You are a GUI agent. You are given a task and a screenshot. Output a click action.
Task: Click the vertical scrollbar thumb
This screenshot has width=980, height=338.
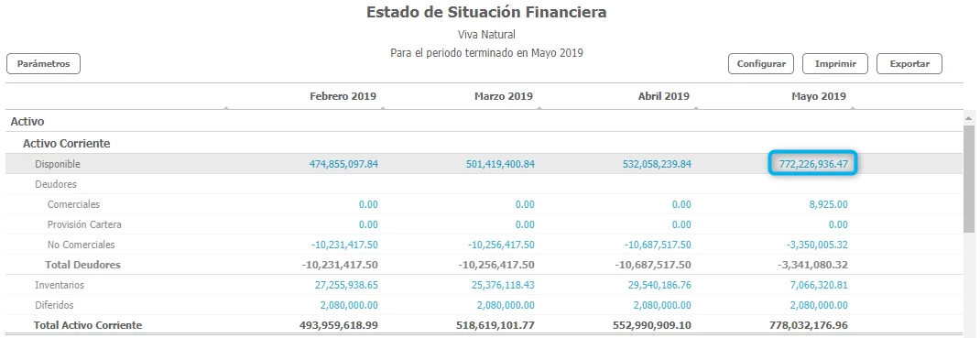[x=969, y=178]
